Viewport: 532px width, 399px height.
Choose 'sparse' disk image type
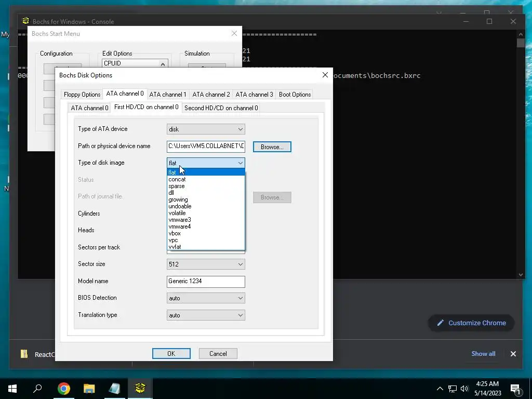pyautogui.click(x=206, y=186)
